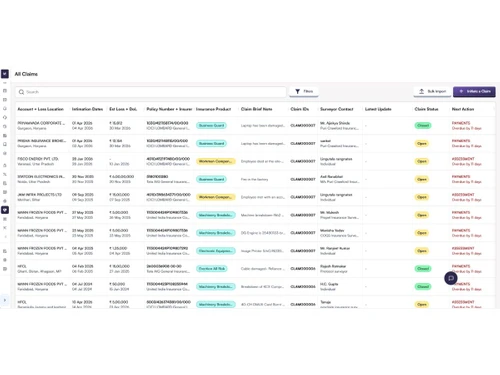This screenshot has height=375, width=500.
Task: Click the ₹ 4,00,00,000 estimated loss value
Action: tap(122, 177)
